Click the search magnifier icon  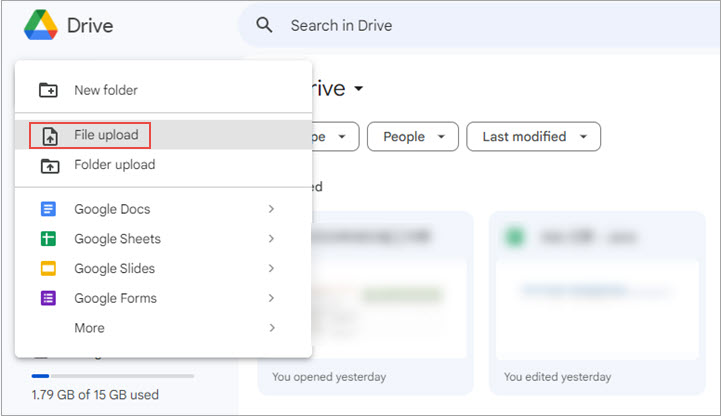click(264, 25)
